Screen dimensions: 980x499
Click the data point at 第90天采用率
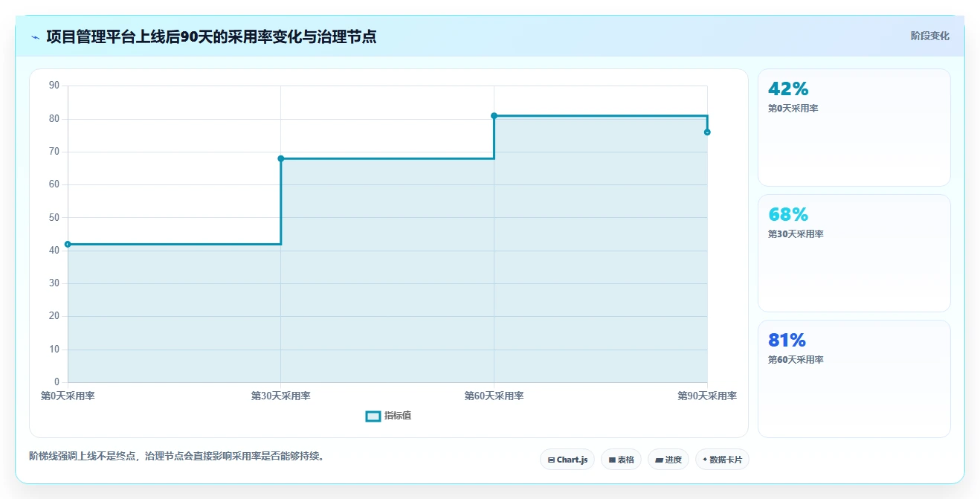[707, 132]
